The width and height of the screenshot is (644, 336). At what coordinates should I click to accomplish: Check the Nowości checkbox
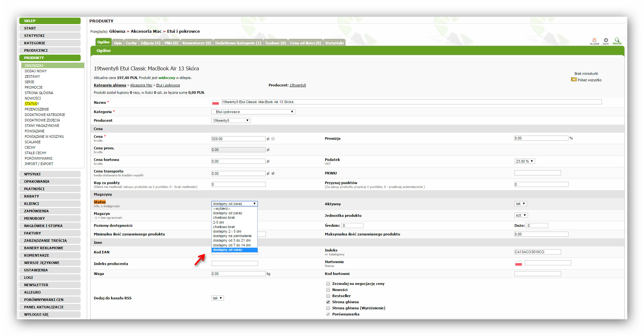(328, 290)
